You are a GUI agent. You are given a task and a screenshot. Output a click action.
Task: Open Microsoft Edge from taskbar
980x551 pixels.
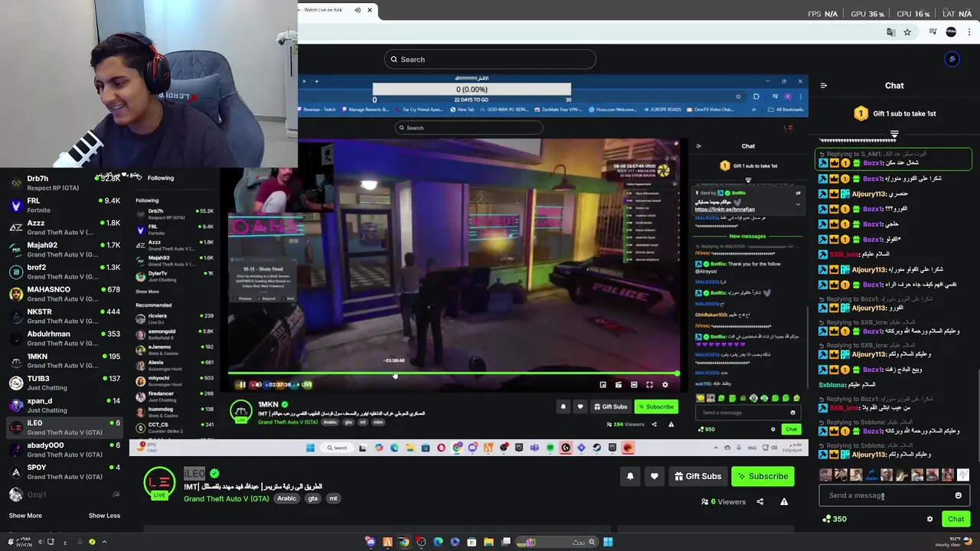438,542
